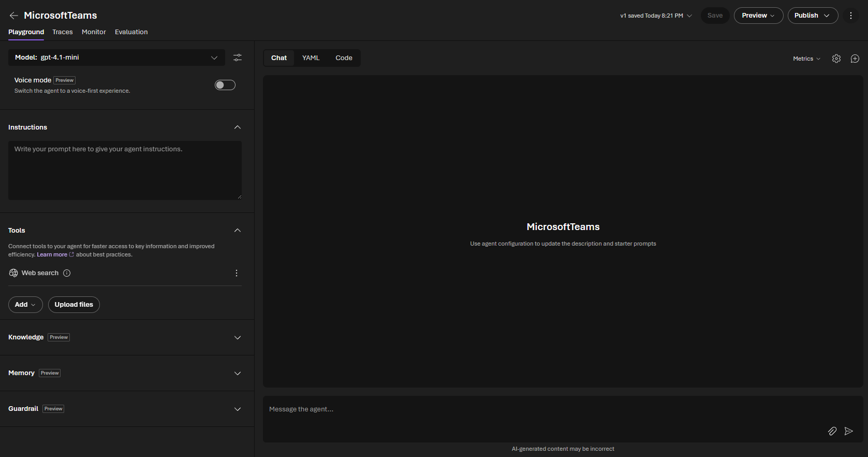Expand the Knowledge section
This screenshot has height=457, width=868.
coord(125,337)
